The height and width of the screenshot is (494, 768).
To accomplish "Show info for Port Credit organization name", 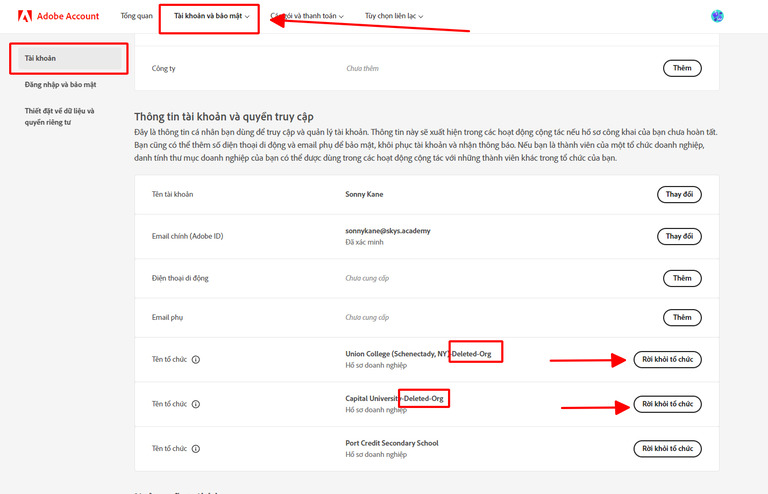I will [195, 449].
